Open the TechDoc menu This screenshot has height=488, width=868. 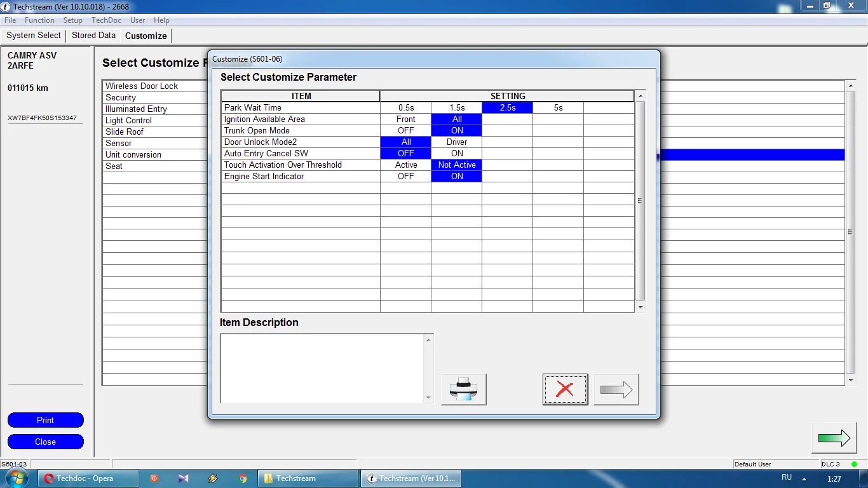coord(106,20)
